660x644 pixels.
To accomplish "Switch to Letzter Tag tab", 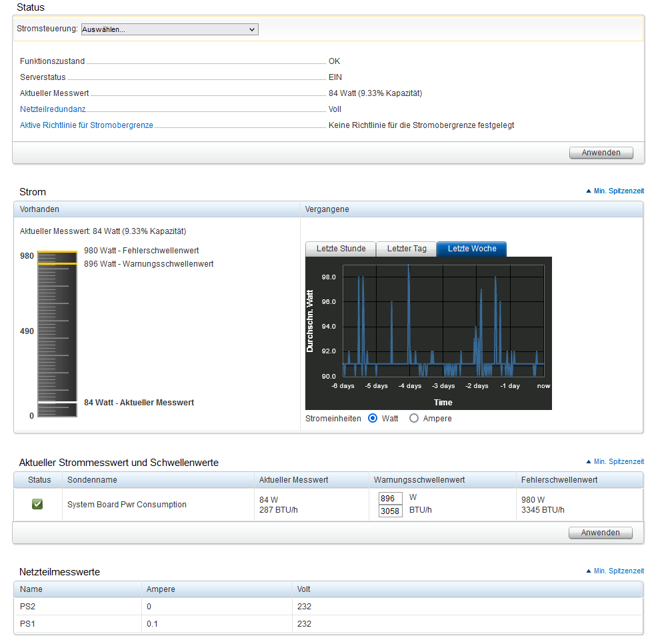I will pyautogui.click(x=407, y=249).
